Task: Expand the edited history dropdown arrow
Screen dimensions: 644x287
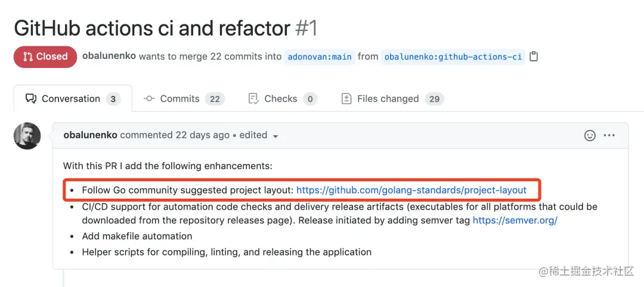Action: coord(275,136)
